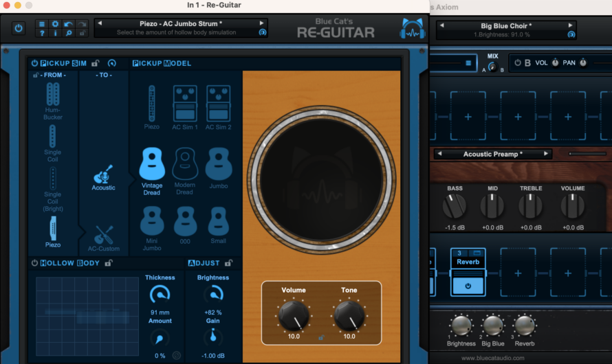Image resolution: width=612 pixels, height=364 pixels.
Task: Choose the Jumbo guitar model
Action: pos(219,168)
